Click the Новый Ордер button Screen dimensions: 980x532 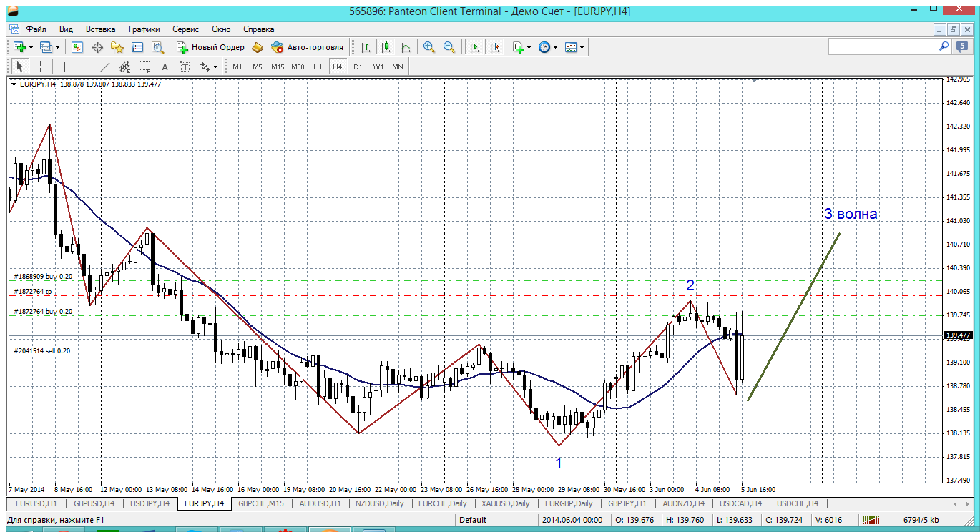tap(211, 47)
